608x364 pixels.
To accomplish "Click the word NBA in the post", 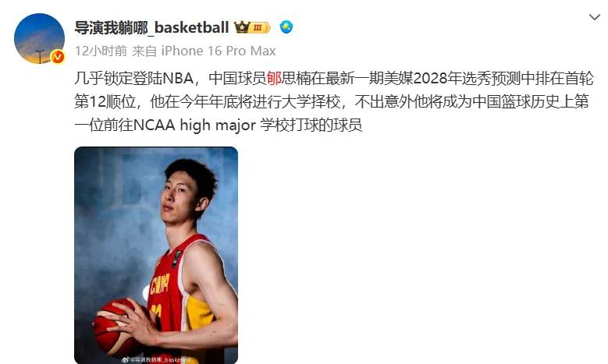I will click(x=179, y=78).
